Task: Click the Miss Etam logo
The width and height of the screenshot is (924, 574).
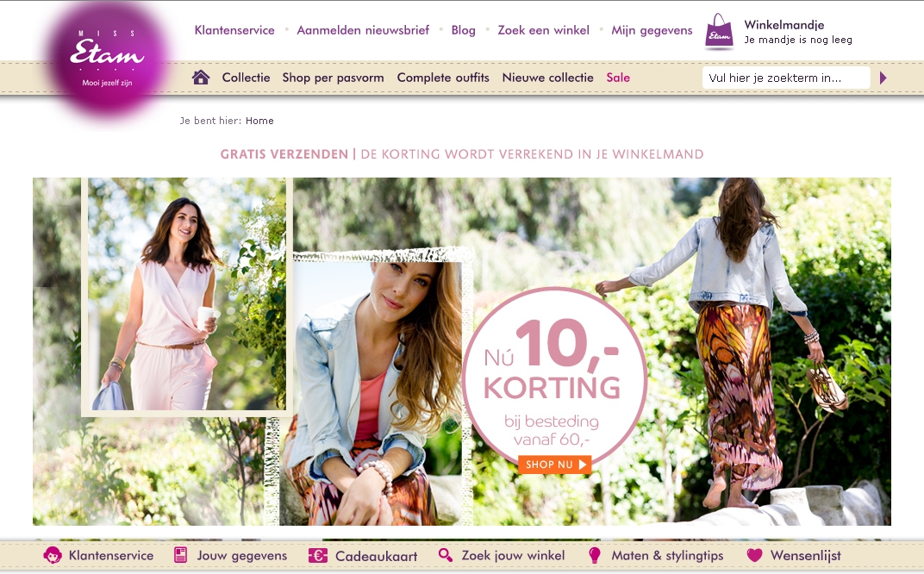Action: [107, 59]
